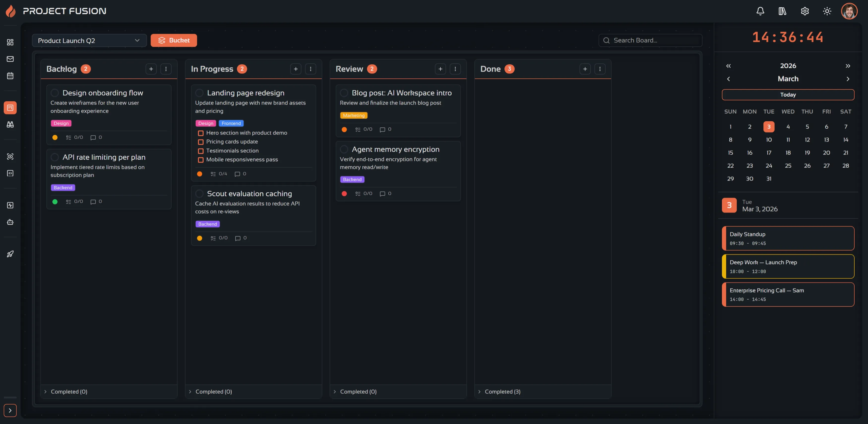Image resolution: width=868 pixels, height=424 pixels.
Task: Add a card to In Progress column
Action: point(296,69)
